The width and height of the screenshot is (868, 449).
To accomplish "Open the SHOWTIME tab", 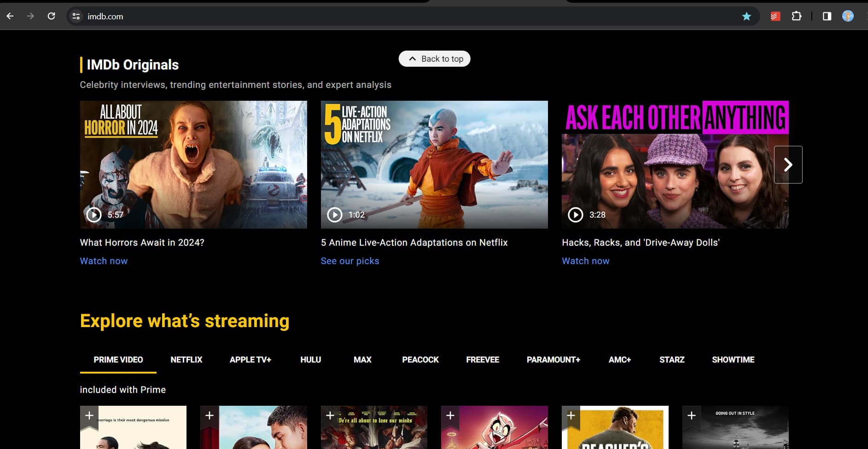I will pyautogui.click(x=733, y=360).
